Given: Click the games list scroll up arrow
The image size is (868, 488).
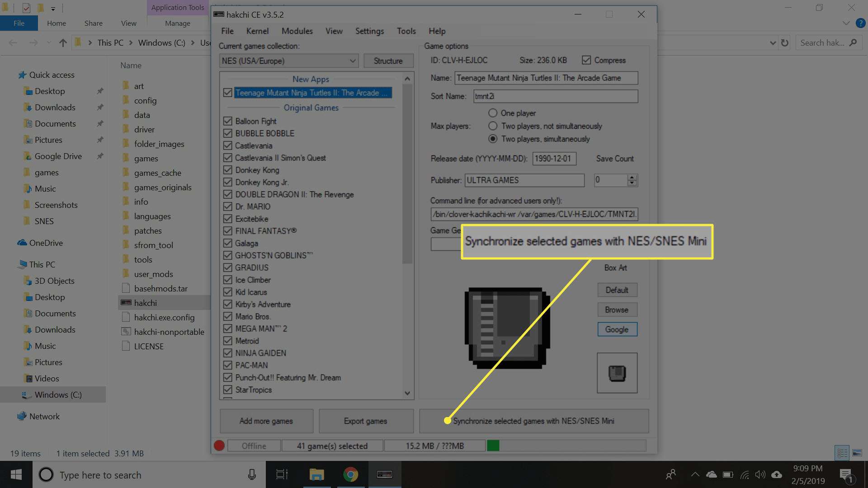Looking at the screenshot, I should click(407, 79).
